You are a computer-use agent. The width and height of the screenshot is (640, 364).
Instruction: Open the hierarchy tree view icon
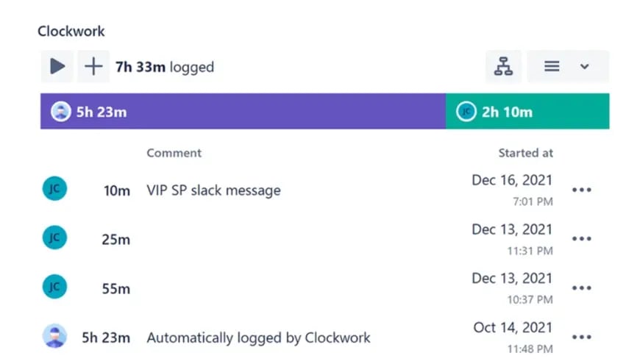pos(503,66)
